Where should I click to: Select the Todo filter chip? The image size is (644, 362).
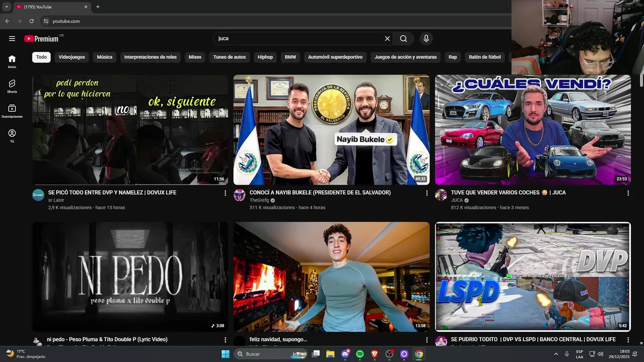[41, 57]
